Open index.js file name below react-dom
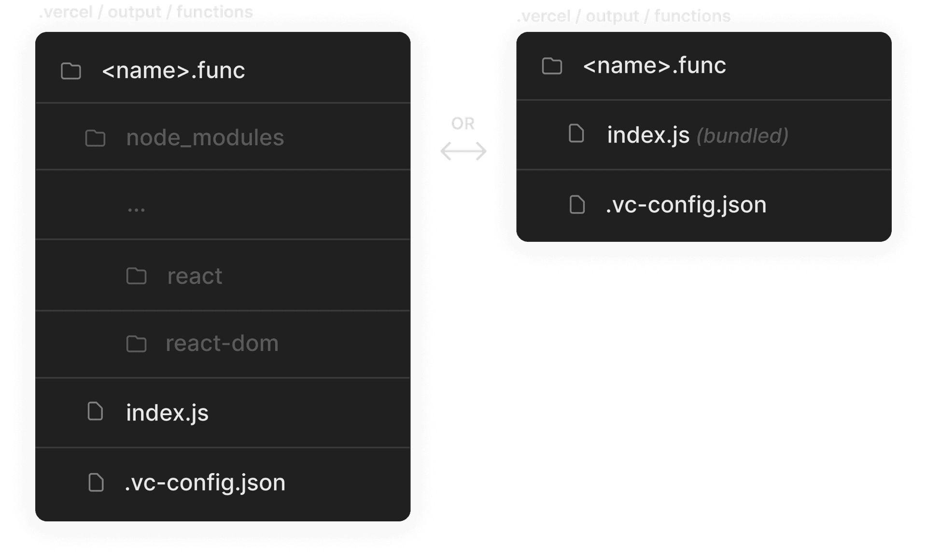The height and width of the screenshot is (560, 927). point(167,413)
